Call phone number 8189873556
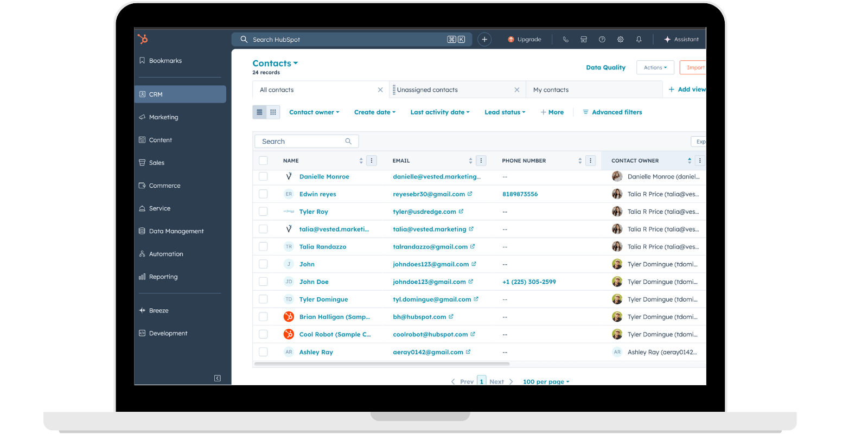Screen dimensions: 868x434 pos(520,194)
